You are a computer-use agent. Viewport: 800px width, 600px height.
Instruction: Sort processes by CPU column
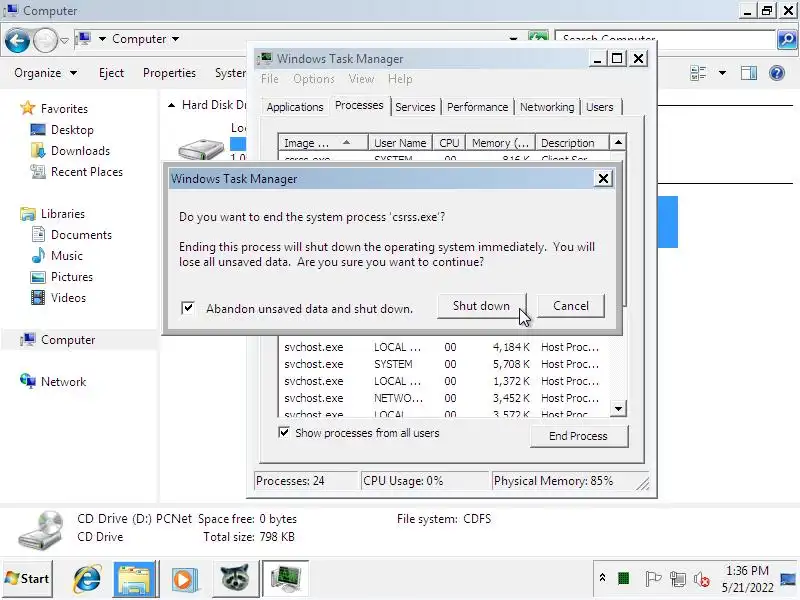pyautogui.click(x=449, y=143)
